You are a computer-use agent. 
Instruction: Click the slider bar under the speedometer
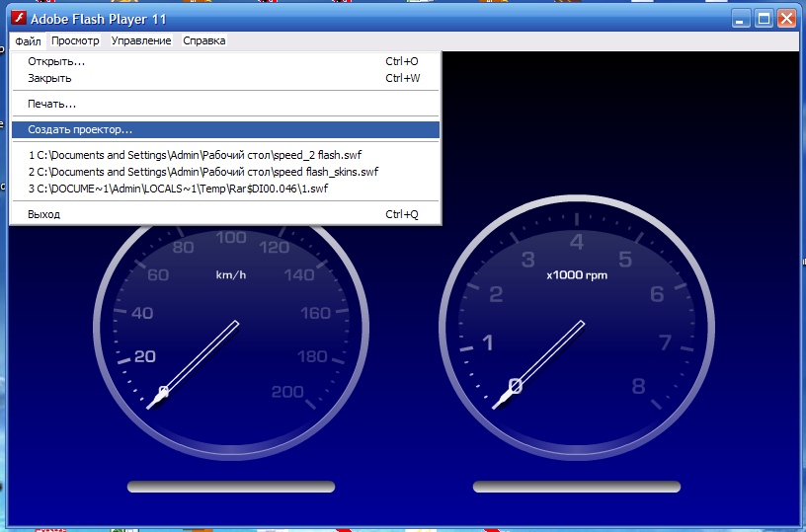[x=231, y=487]
